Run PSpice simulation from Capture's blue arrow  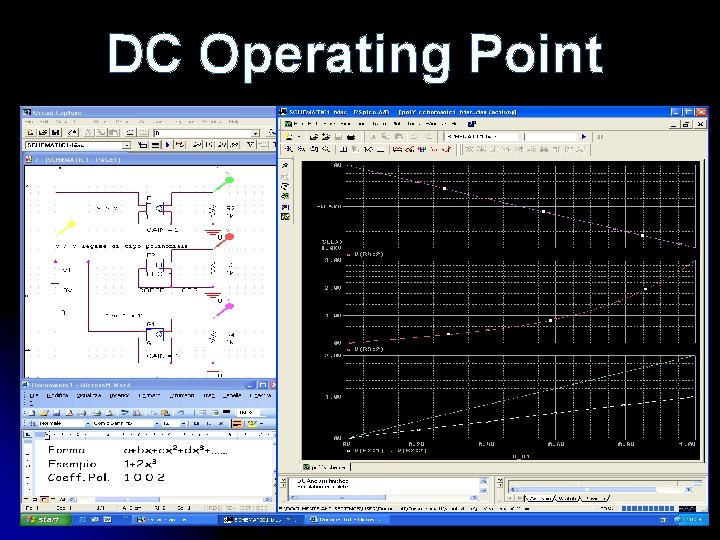(168, 145)
